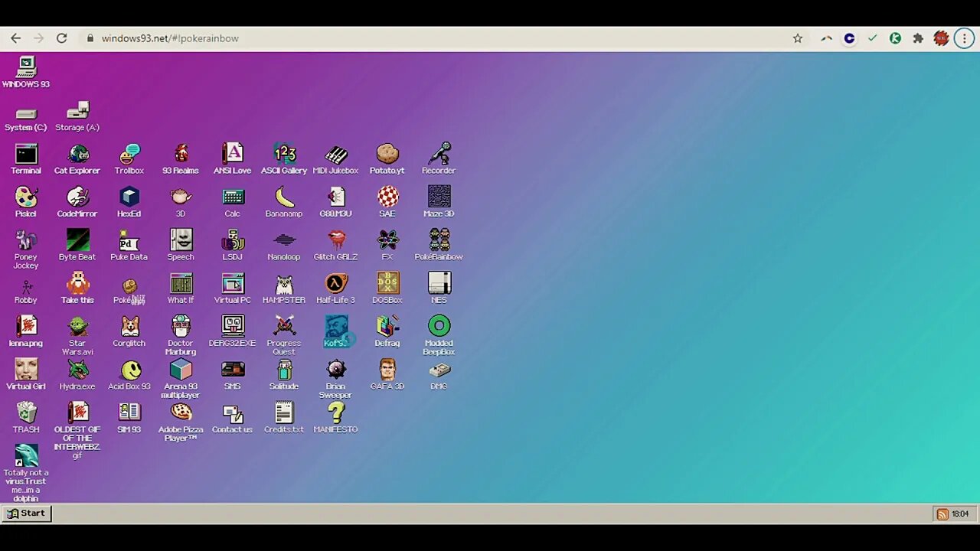The width and height of the screenshot is (980, 551).
Task: Open Credits.txt file
Action: click(x=284, y=418)
